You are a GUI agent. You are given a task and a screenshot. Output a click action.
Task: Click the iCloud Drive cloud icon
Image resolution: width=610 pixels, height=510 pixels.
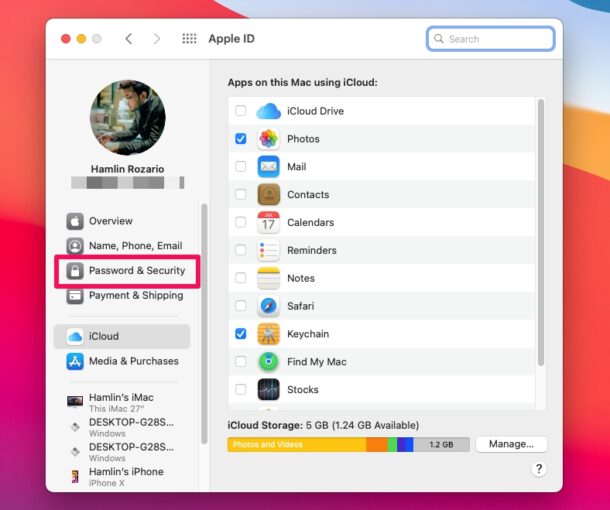(268, 111)
